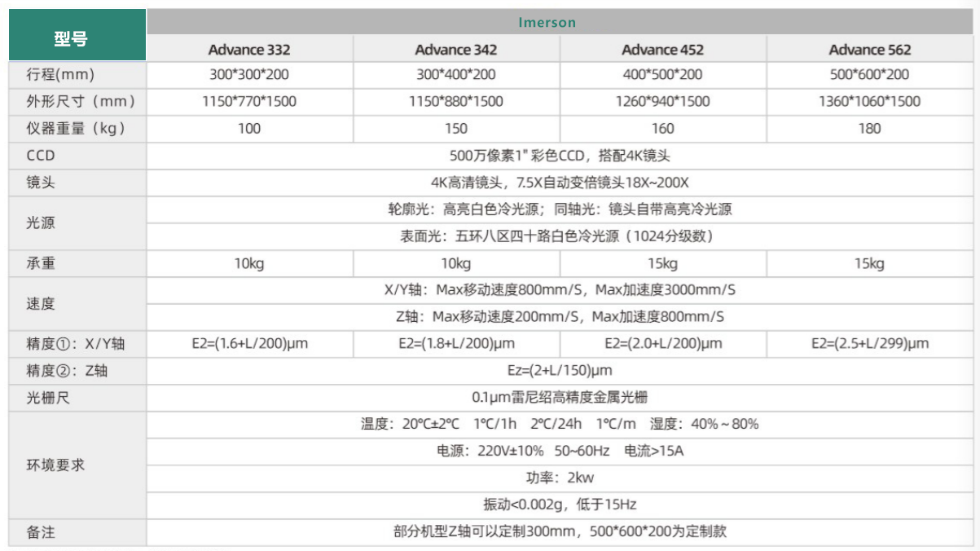Select accuracy E2=(2.0+L/200)μm
Screen dimensions: 980x551
coord(663,344)
